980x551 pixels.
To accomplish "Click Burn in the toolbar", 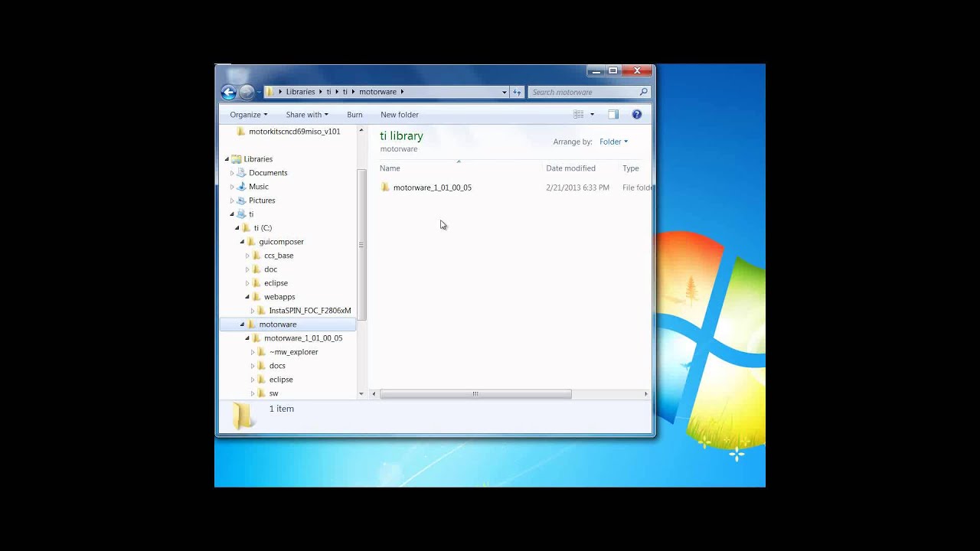I will click(x=354, y=115).
